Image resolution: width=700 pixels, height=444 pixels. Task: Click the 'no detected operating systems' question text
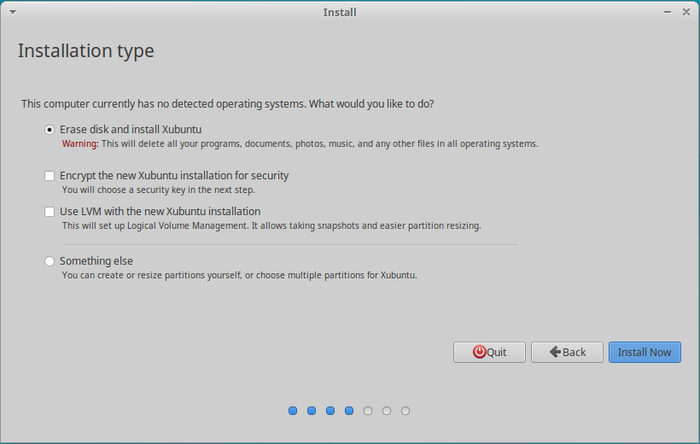(x=228, y=104)
